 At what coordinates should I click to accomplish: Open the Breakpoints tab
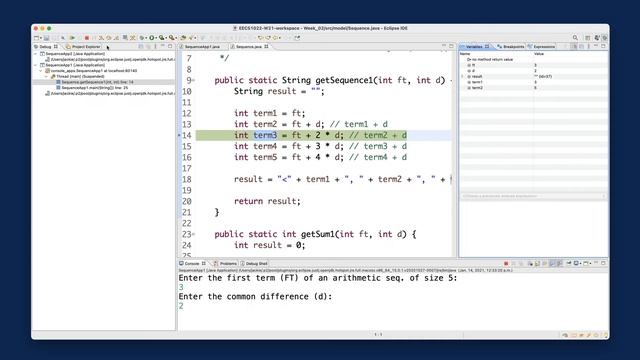511,47
